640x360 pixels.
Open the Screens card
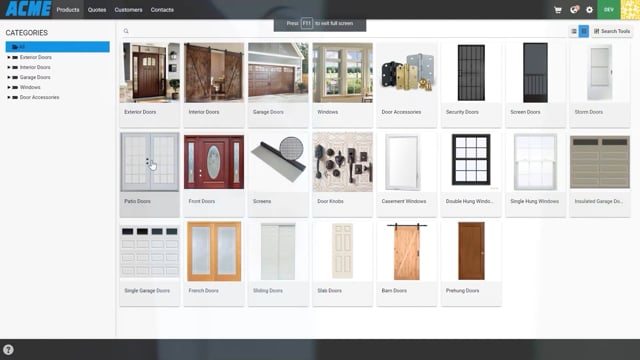[x=278, y=174]
